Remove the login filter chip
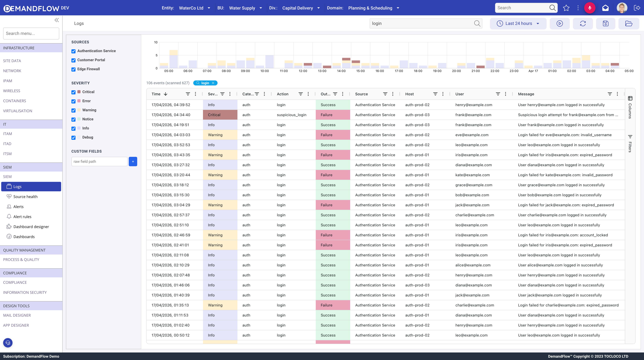 (213, 83)
